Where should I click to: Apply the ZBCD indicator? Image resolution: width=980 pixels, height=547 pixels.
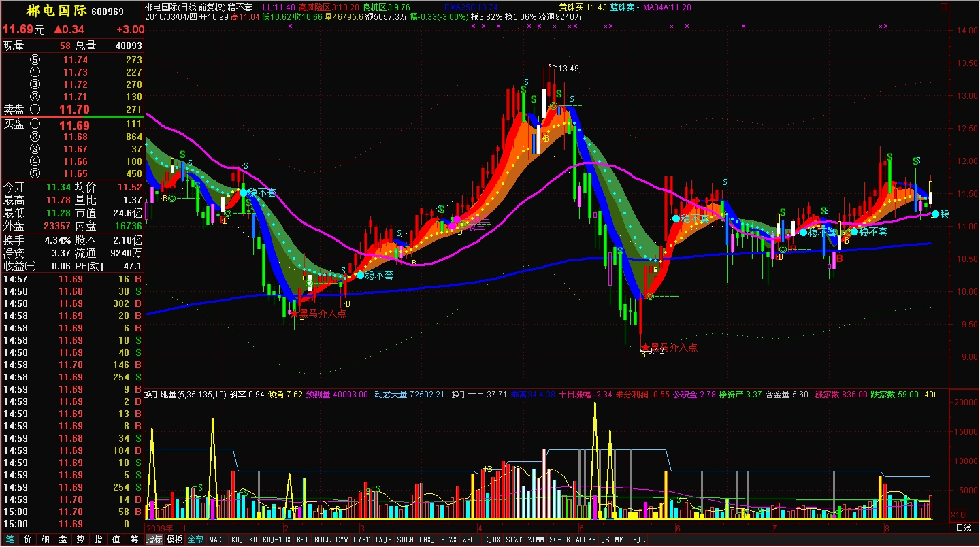point(470,540)
